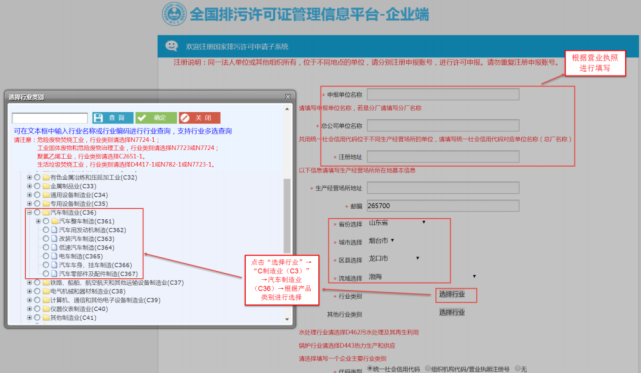Open the 城市选择 dropdown showing 烟台市
Screen dimensions: 641x373
point(381,240)
